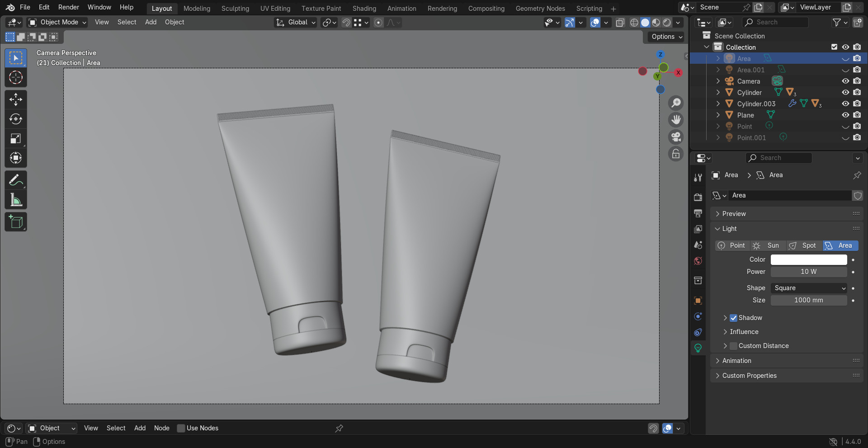Image resolution: width=868 pixels, height=448 pixels.
Task: Select the Rotate tool
Action: coord(16,119)
